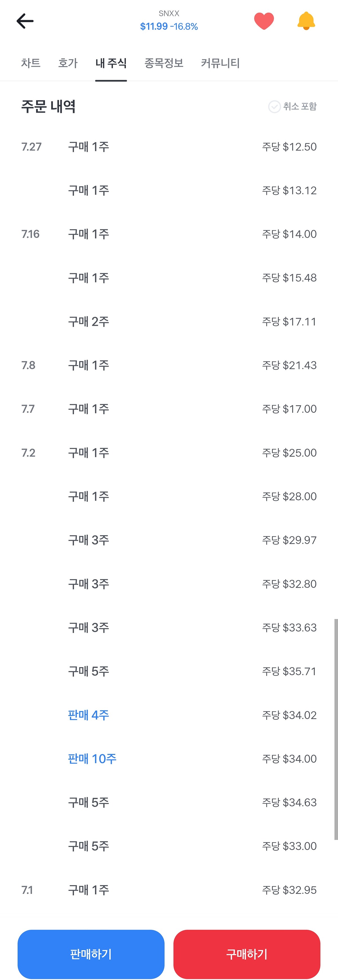
Task: Select the 종목정보 tab
Action: pyautogui.click(x=164, y=63)
